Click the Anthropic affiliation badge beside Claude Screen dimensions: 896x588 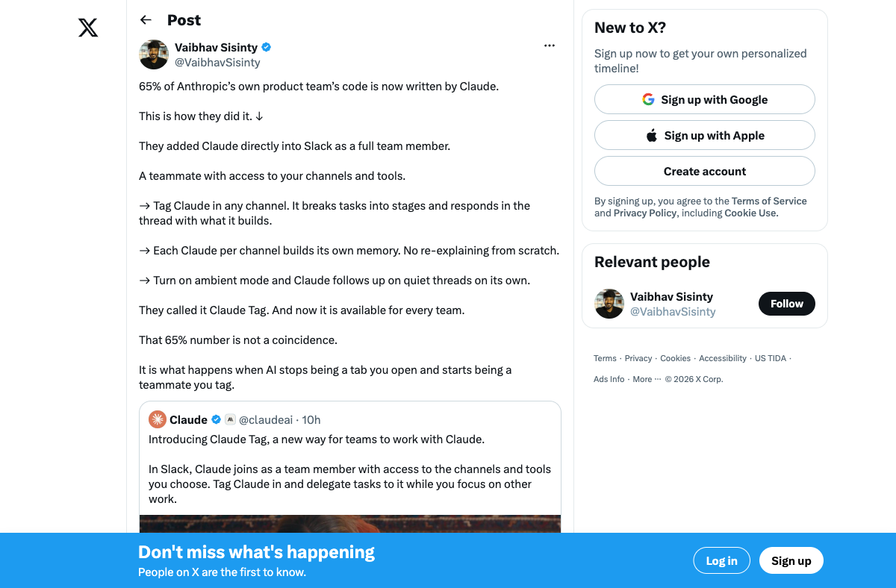tap(230, 419)
